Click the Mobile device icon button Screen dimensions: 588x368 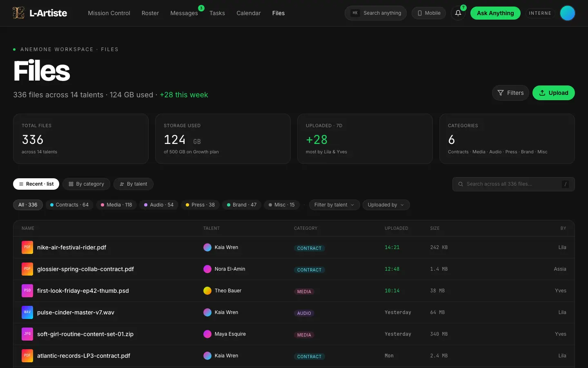click(429, 13)
